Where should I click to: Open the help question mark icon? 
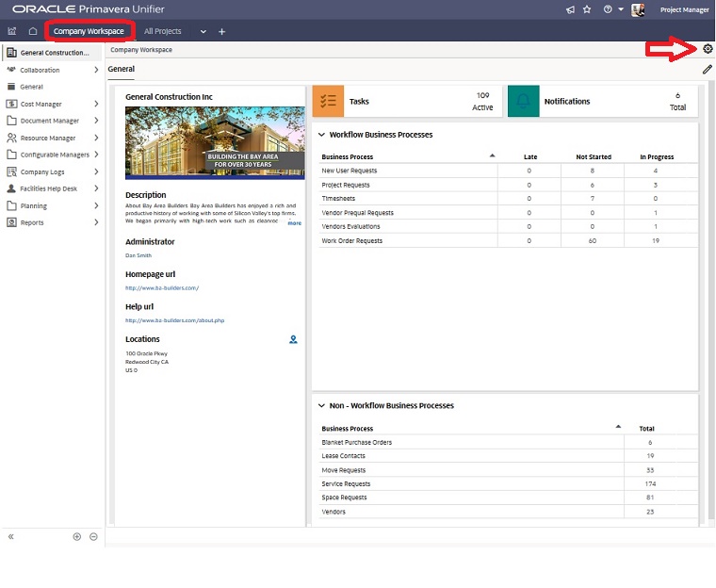click(608, 9)
